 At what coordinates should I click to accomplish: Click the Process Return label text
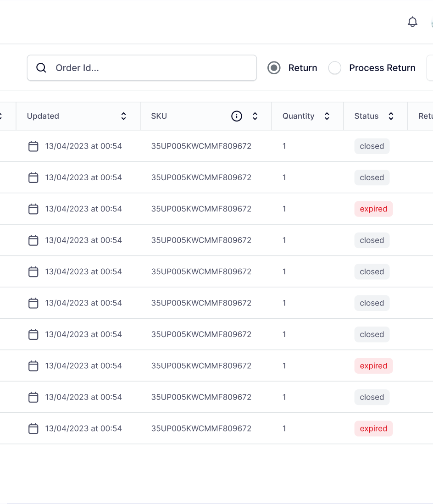tap(382, 68)
